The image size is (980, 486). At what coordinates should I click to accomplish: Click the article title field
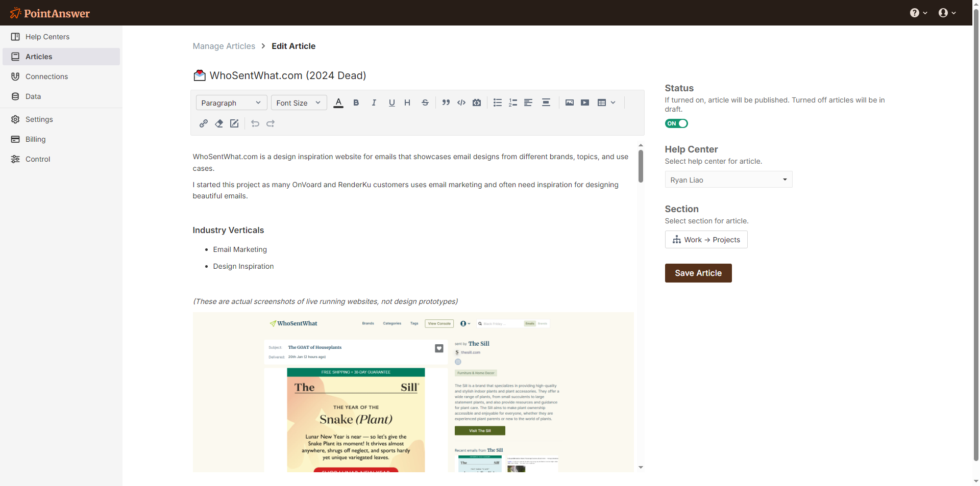288,75
